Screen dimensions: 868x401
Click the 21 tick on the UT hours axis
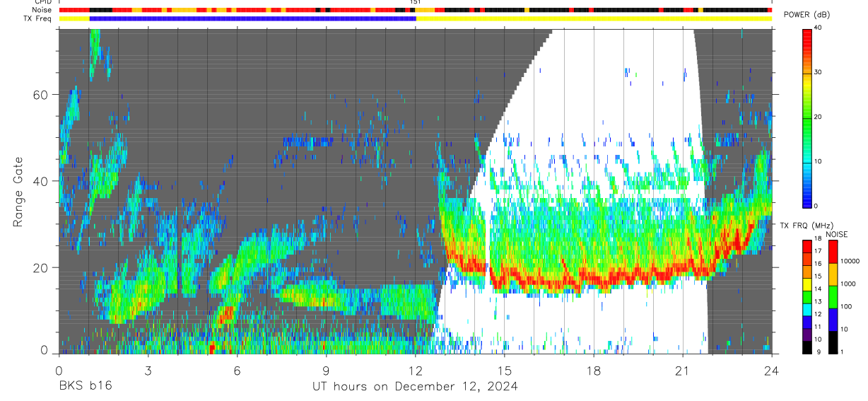pos(682,370)
